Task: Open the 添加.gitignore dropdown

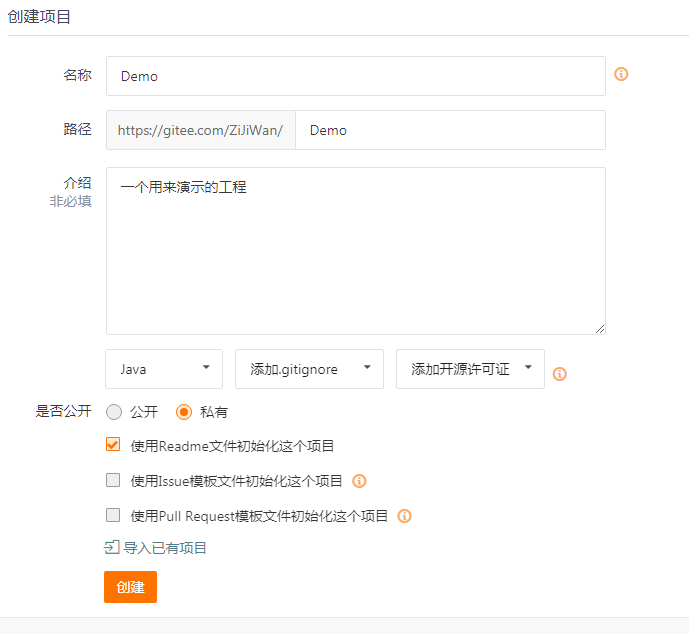Action: [x=309, y=369]
